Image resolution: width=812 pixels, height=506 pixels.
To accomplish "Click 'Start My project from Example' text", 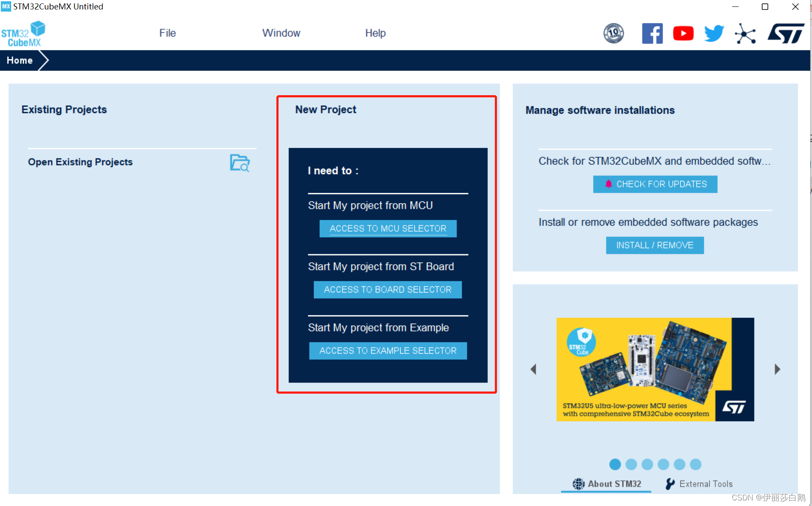I will click(x=379, y=328).
